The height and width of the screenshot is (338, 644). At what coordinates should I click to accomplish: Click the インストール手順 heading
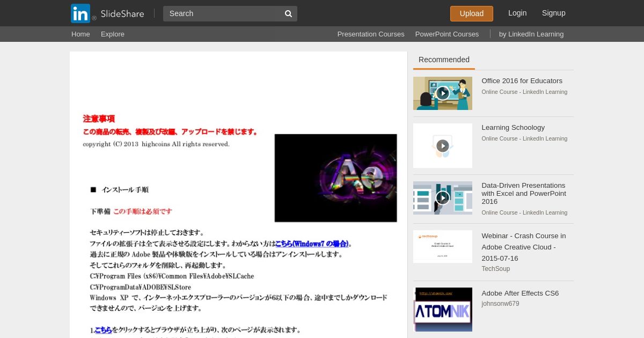coord(125,189)
